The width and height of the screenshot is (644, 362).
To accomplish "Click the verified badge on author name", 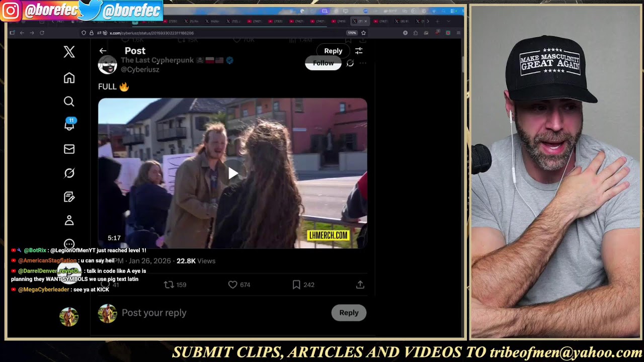I will click(229, 60).
